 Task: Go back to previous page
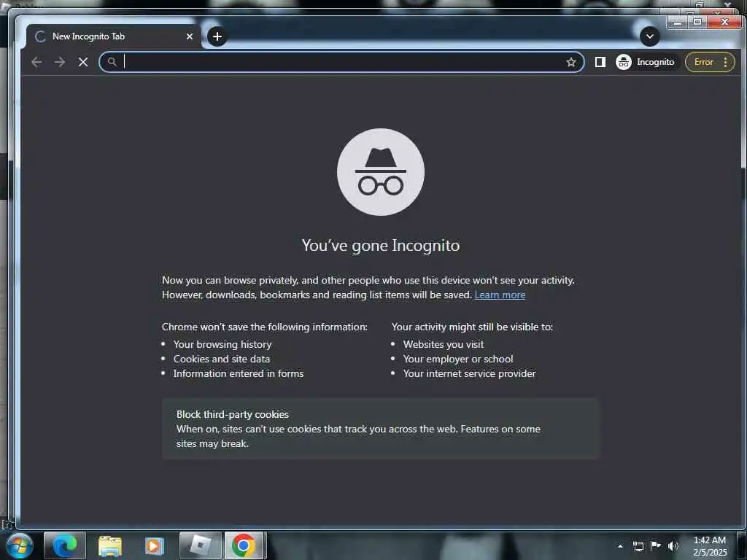36,62
